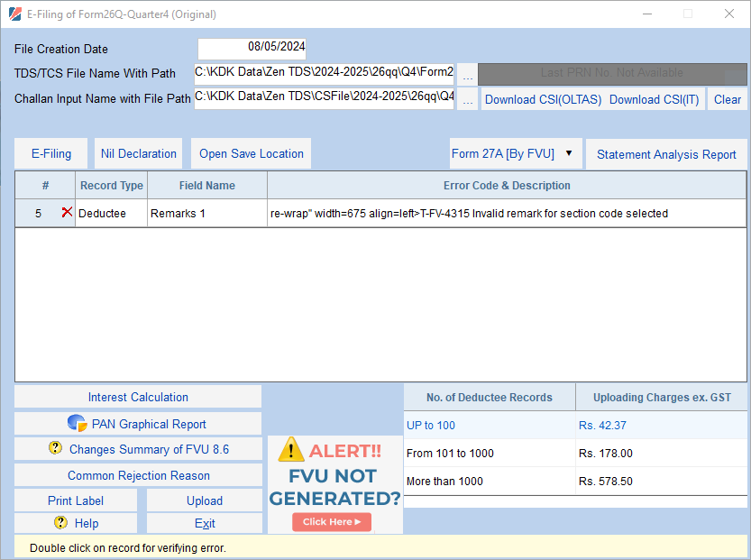
Task: Click the Challan Input Name path field
Action: click(324, 98)
